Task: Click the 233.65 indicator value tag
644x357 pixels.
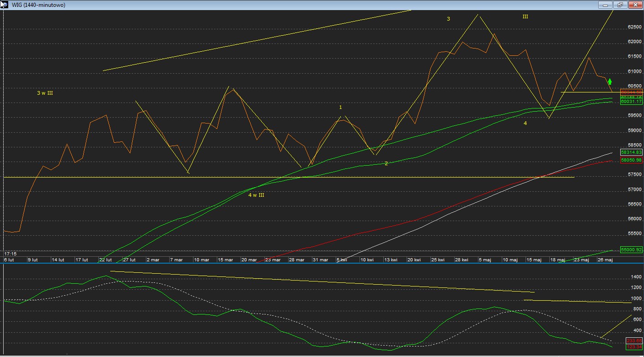Action: 633,341
